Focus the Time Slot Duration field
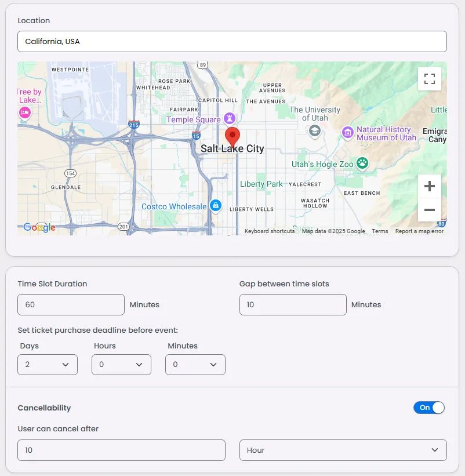Image resolution: width=465 pixels, height=476 pixels. pyautogui.click(x=71, y=304)
